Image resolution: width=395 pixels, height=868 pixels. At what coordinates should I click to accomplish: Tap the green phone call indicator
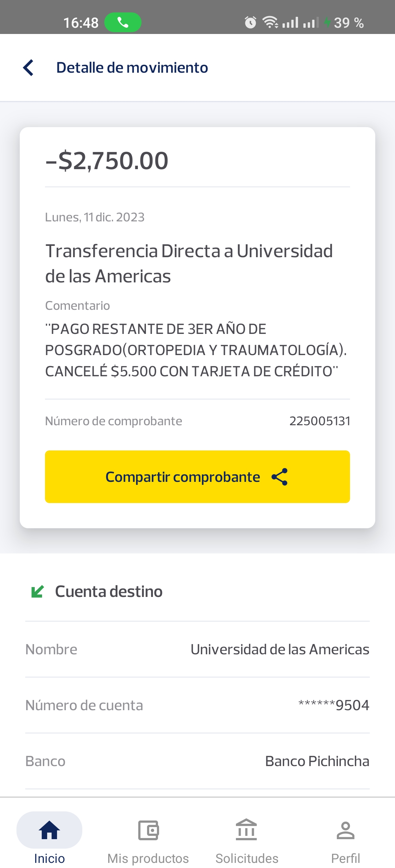click(x=123, y=23)
